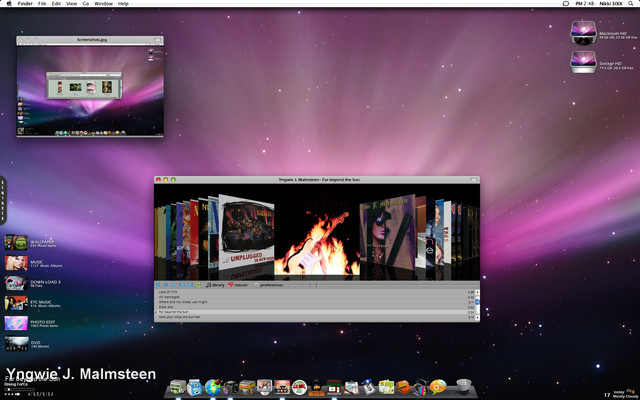640x400 pixels.
Task: Open the Macintosh HD drive icon
Action: (x=582, y=32)
